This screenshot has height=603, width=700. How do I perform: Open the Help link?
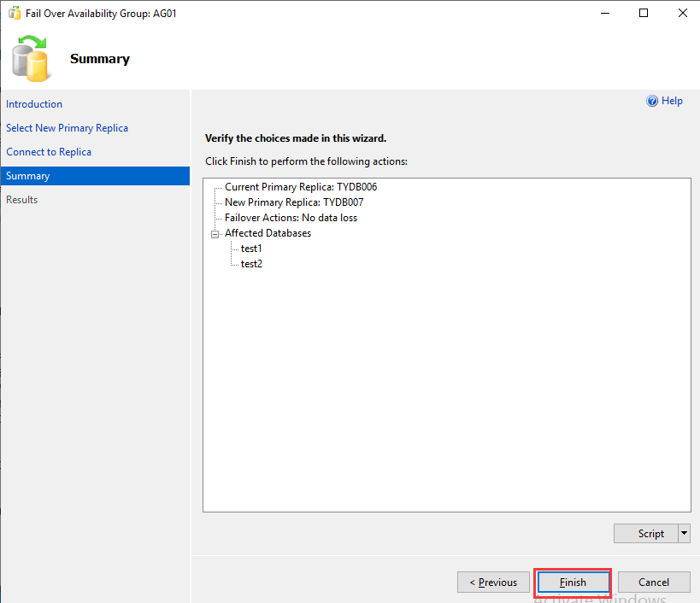point(672,101)
